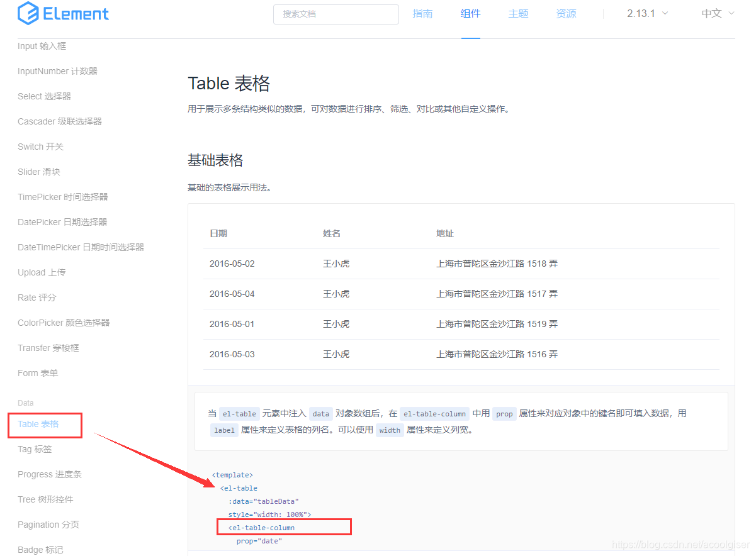Click address cell 金沙江路 1516 弄

[497, 354]
